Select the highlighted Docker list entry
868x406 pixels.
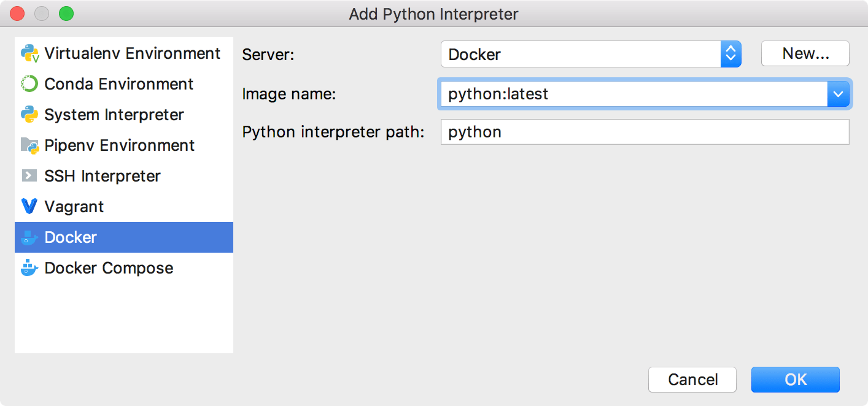coord(69,237)
